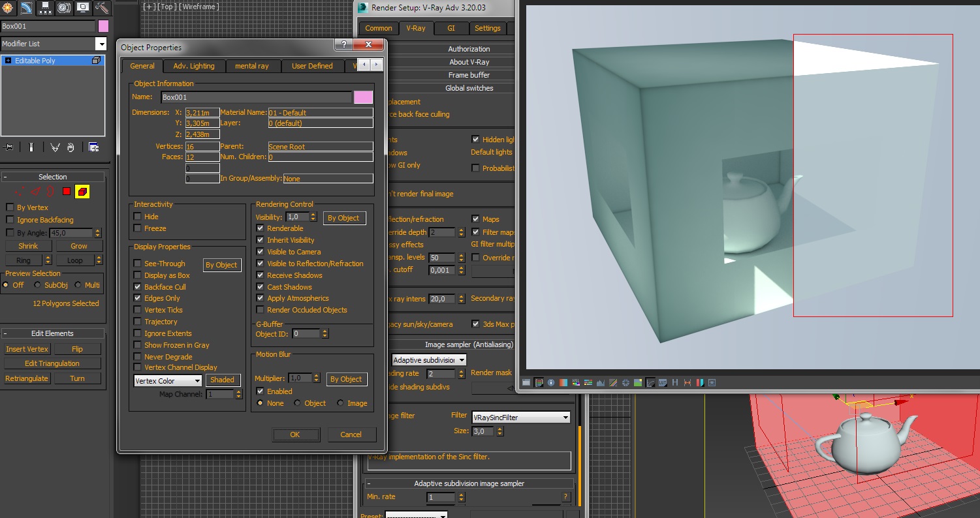Click the background image icon in frame buffer

pos(637,382)
